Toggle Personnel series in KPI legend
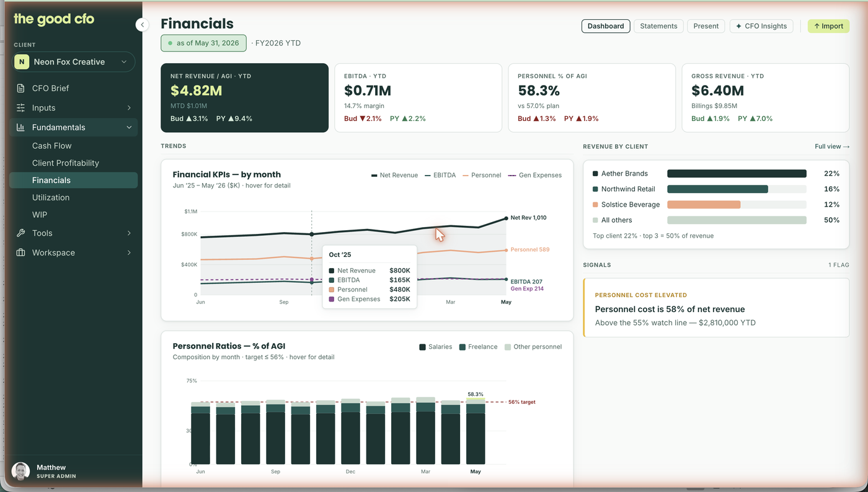This screenshot has height=492, width=868. (481, 175)
